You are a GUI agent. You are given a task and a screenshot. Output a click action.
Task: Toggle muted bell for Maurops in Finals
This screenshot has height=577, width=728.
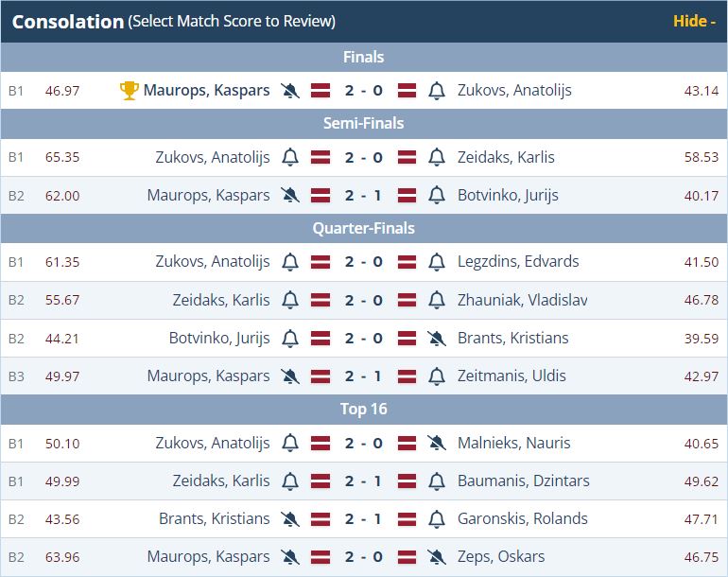coord(290,91)
